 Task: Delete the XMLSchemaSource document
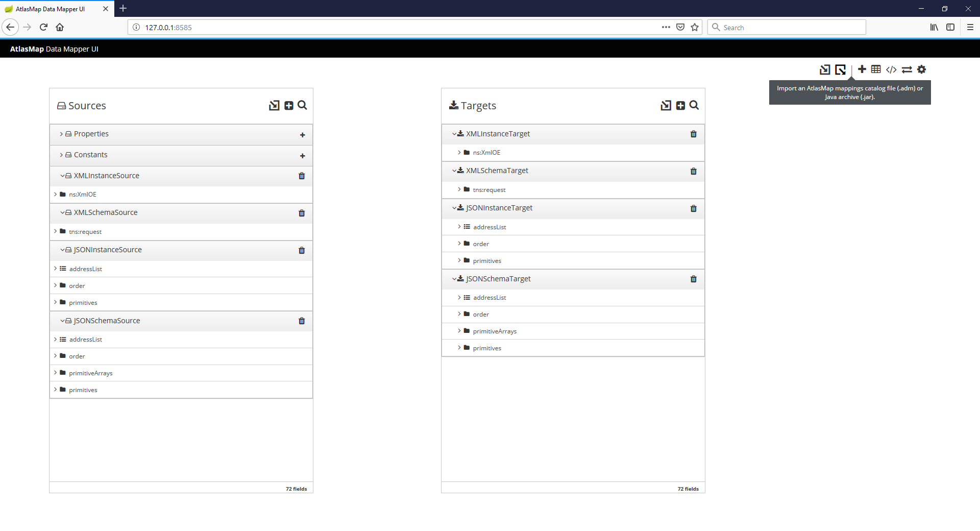(x=302, y=213)
